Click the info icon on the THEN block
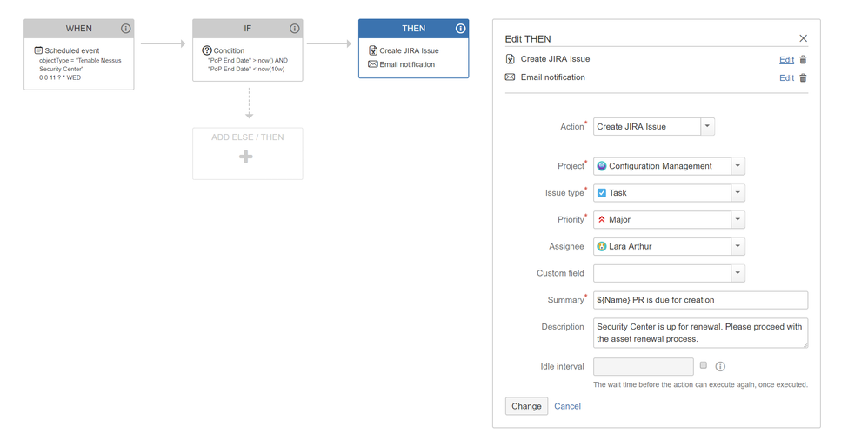The image size is (868, 440). [461, 28]
